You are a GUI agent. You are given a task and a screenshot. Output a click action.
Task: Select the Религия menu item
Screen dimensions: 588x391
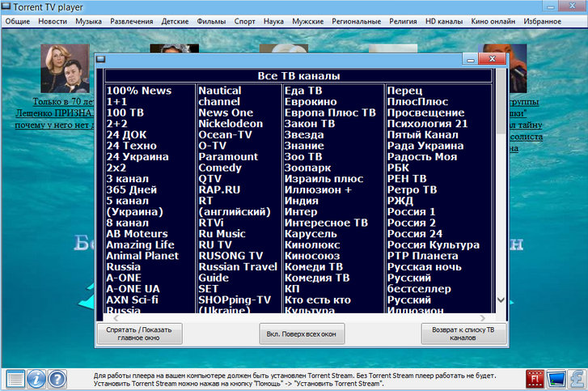click(x=403, y=21)
